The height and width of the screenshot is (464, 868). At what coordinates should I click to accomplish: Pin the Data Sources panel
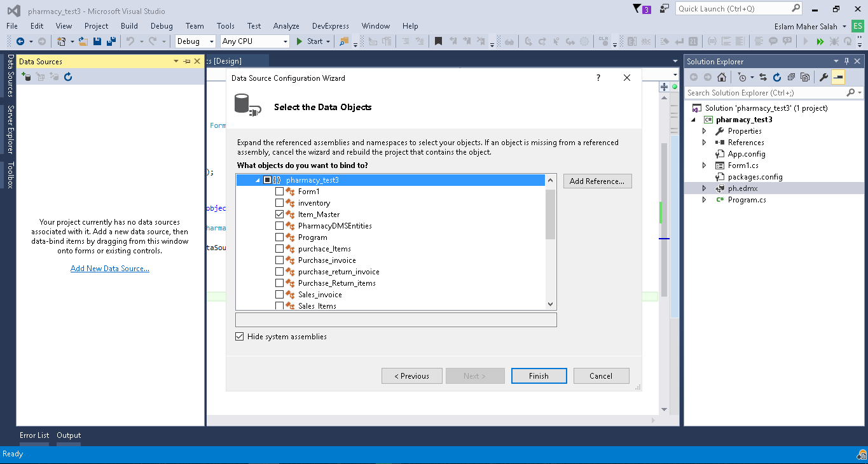186,62
